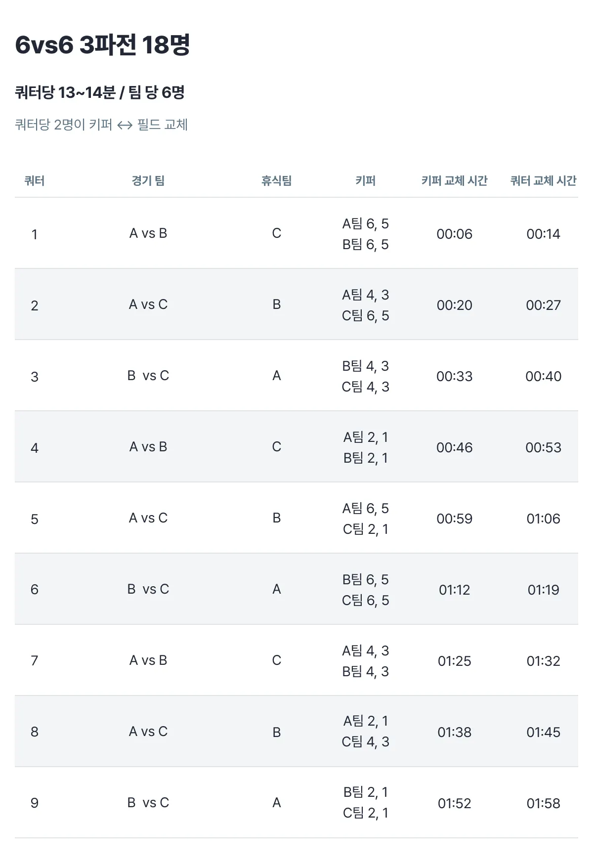Screen dimensions: 593x868
Task: Click the 쿼터 교체 시간 column header
Action: [x=544, y=181]
